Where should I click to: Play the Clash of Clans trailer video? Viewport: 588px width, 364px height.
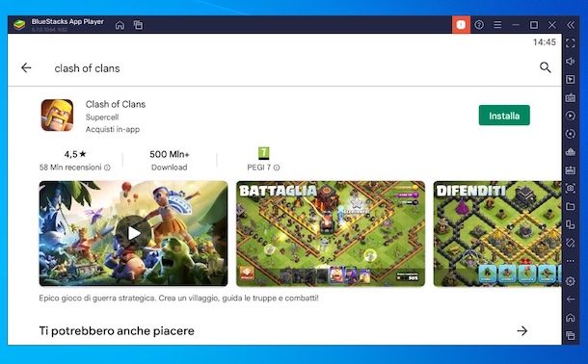pyautogui.click(x=133, y=233)
